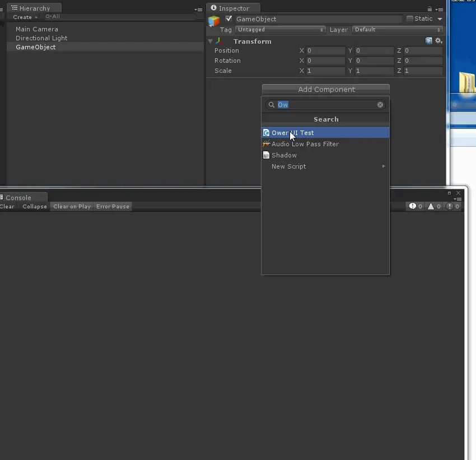Collapse the Transform component foldout

[210, 41]
